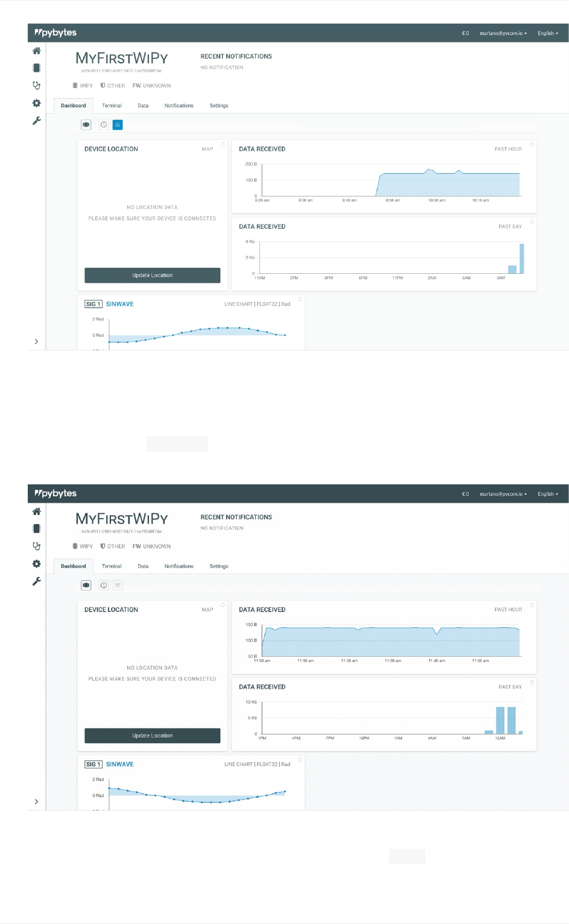Screen dimensions: 569x924
Task: Open English language dropdown in lower header
Action: 548,494
